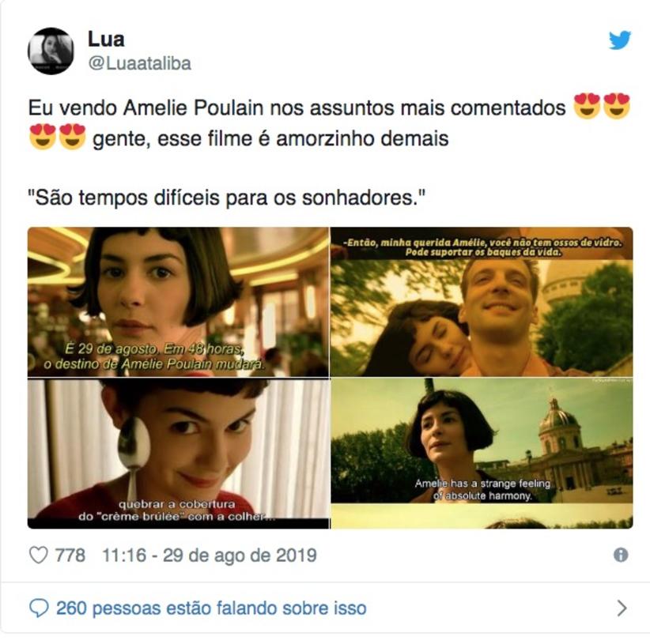Click the partial image strip below harmony photo
The image size is (650, 644).
coord(482,517)
